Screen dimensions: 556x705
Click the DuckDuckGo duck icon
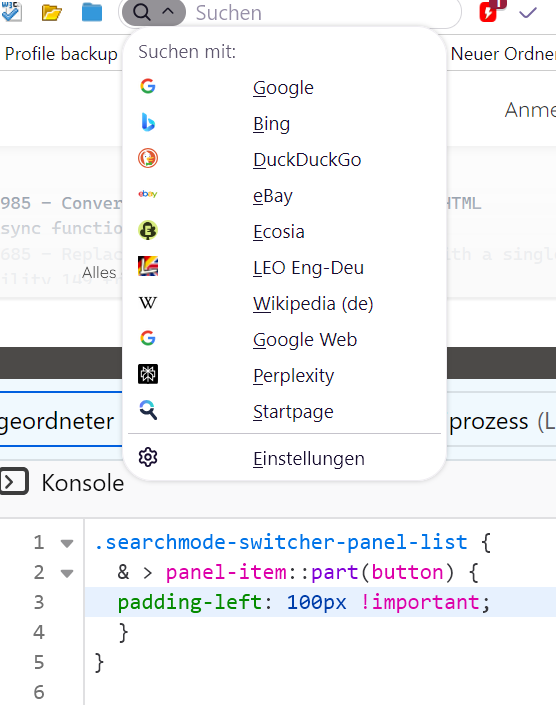[148, 158]
